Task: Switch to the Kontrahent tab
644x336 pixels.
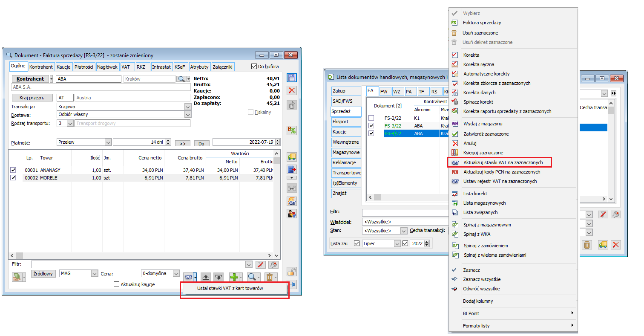Action: click(41, 67)
